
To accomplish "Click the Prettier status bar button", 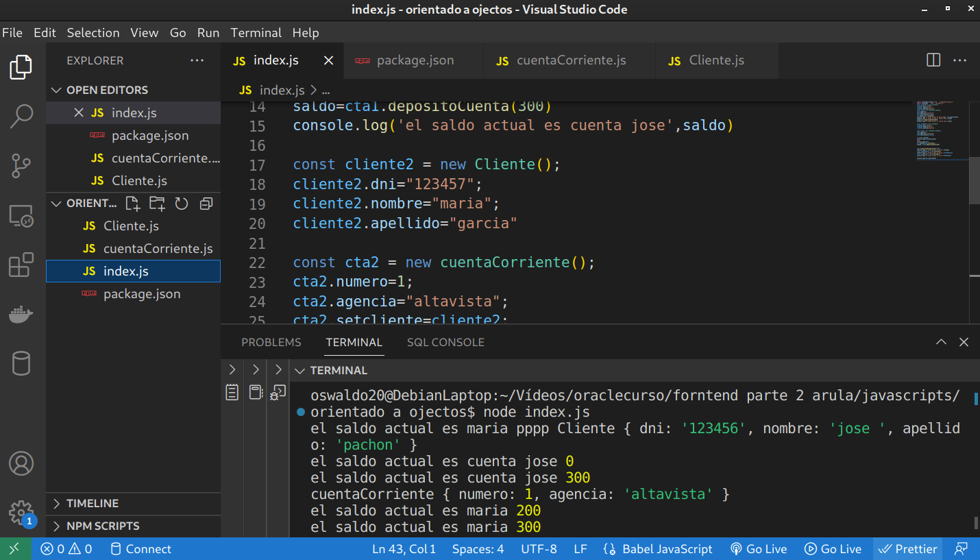I will coord(907,549).
